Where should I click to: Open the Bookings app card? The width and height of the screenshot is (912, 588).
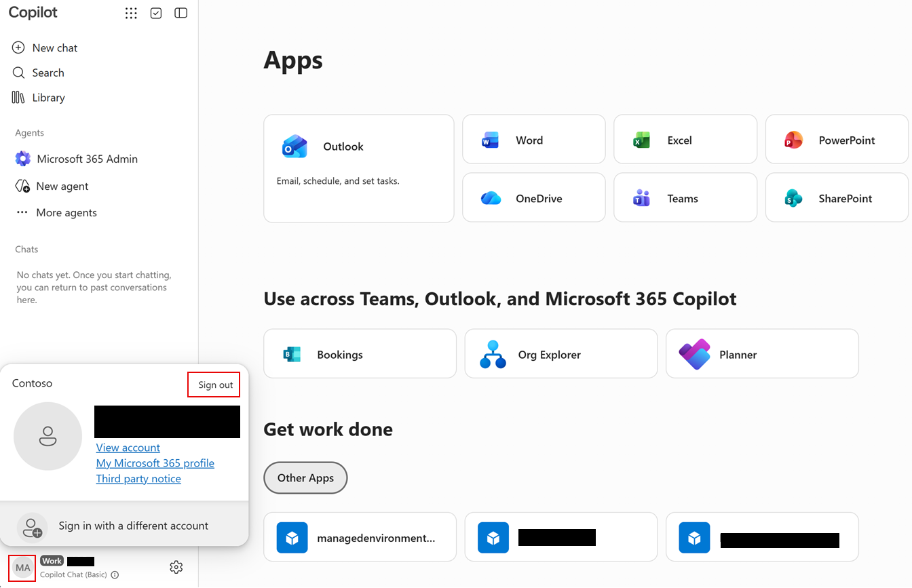[360, 353]
